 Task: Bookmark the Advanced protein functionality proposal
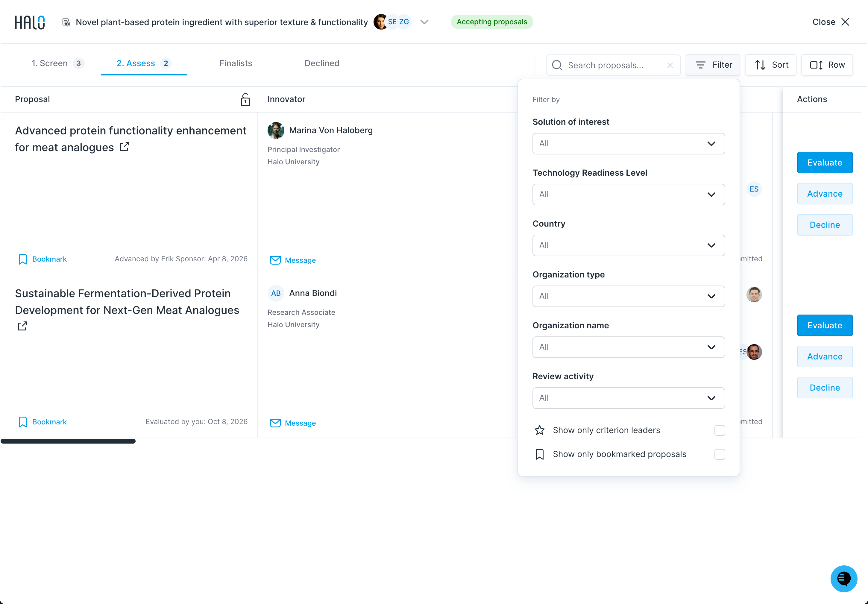pyautogui.click(x=42, y=259)
